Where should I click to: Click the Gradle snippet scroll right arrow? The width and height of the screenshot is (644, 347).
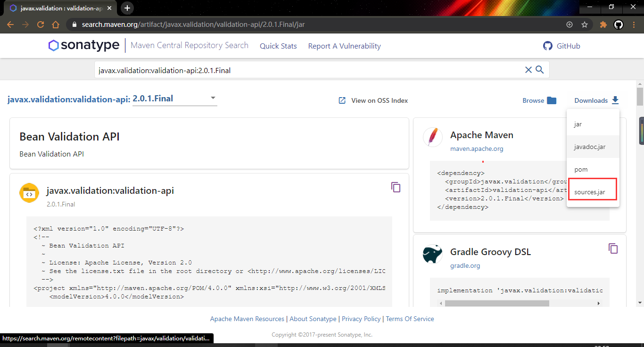599,303
